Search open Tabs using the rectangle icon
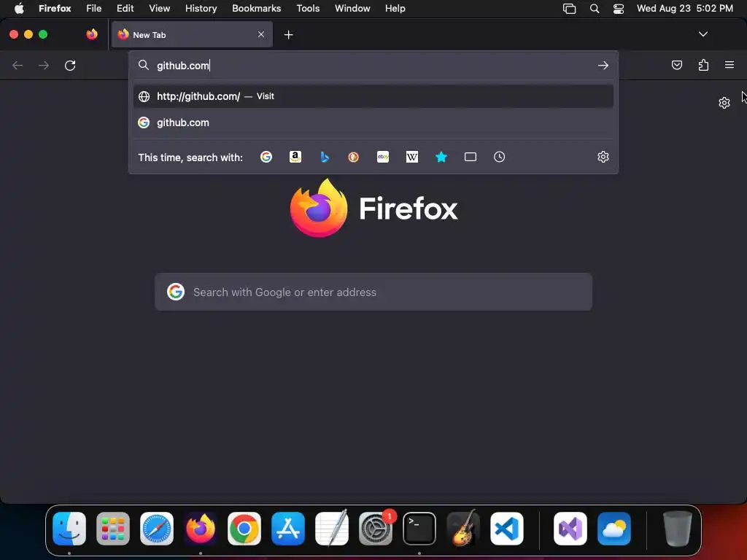Image resolution: width=747 pixels, height=560 pixels. [471, 157]
